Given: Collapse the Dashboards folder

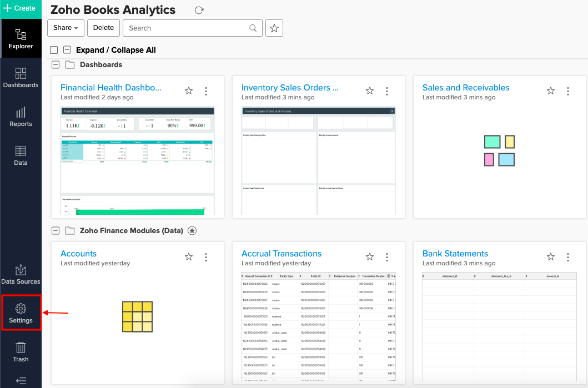Looking at the screenshot, I should point(56,65).
